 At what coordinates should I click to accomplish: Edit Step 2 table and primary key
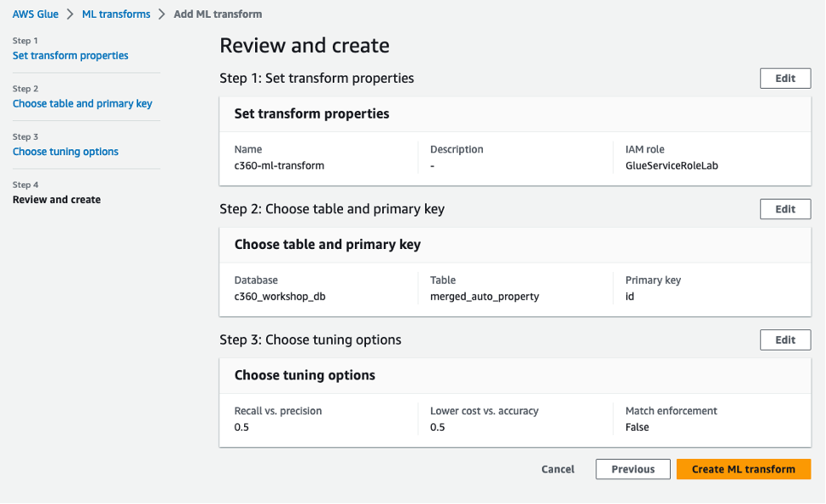[785, 209]
